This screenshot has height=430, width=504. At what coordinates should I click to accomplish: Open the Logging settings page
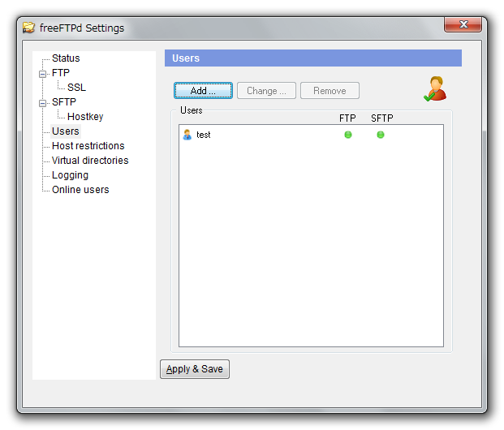(70, 175)
